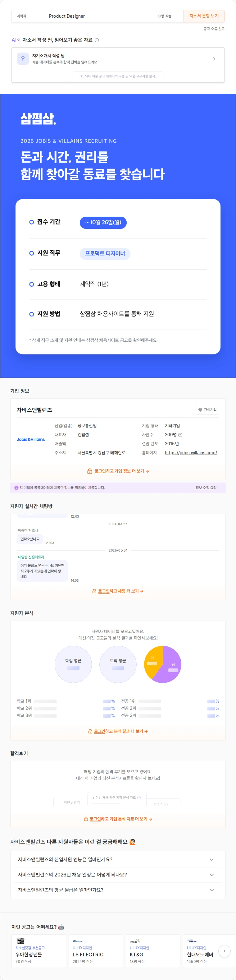Screen dimensions: 236x980
Task: Toggle 관심기업 heart for 자비스앤빌런즈
Action: 207,410
